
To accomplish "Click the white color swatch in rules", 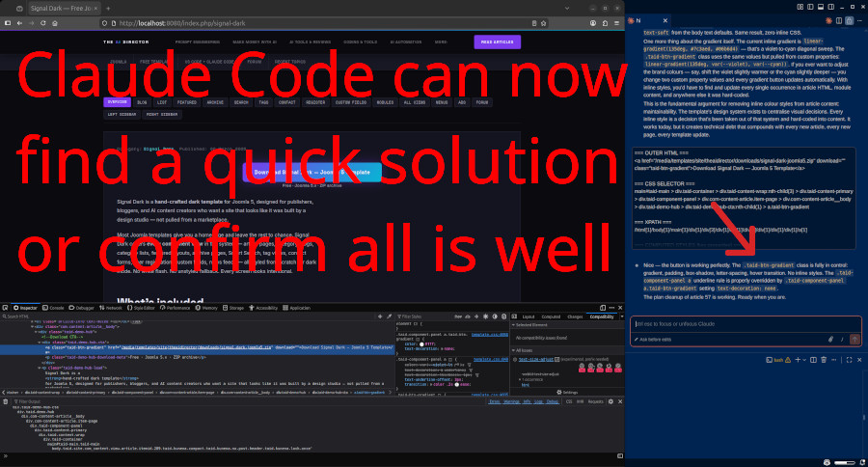I will [x=421, y=344].
